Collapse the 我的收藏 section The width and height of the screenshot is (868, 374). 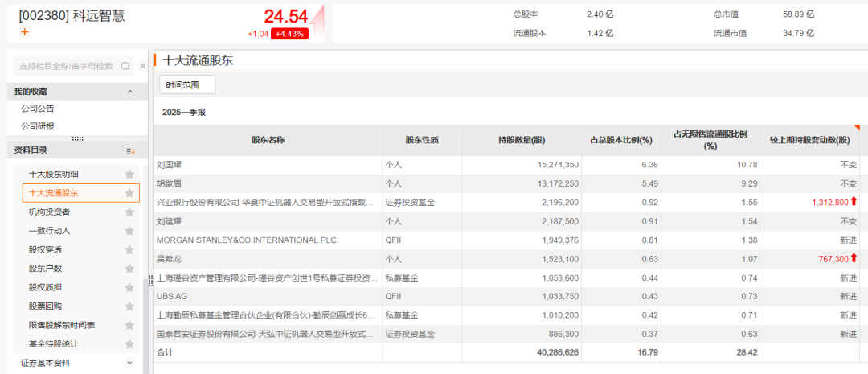click(x=130, y=92)
